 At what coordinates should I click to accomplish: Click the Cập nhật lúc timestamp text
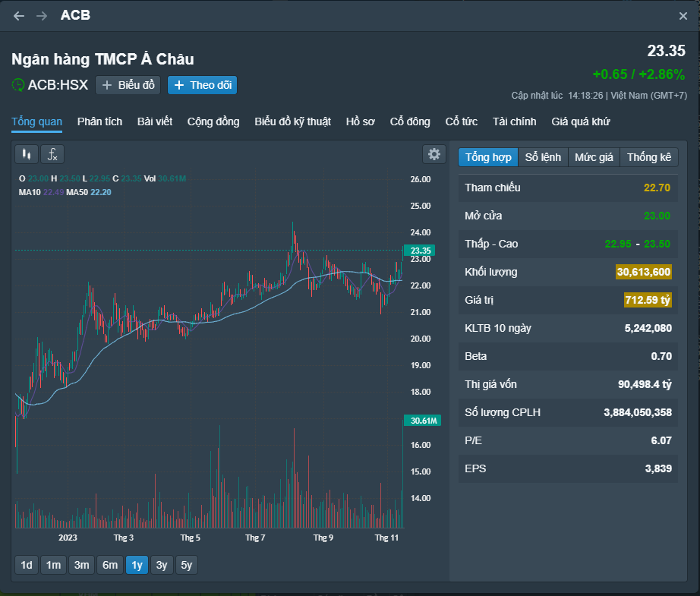click(599, 96)
